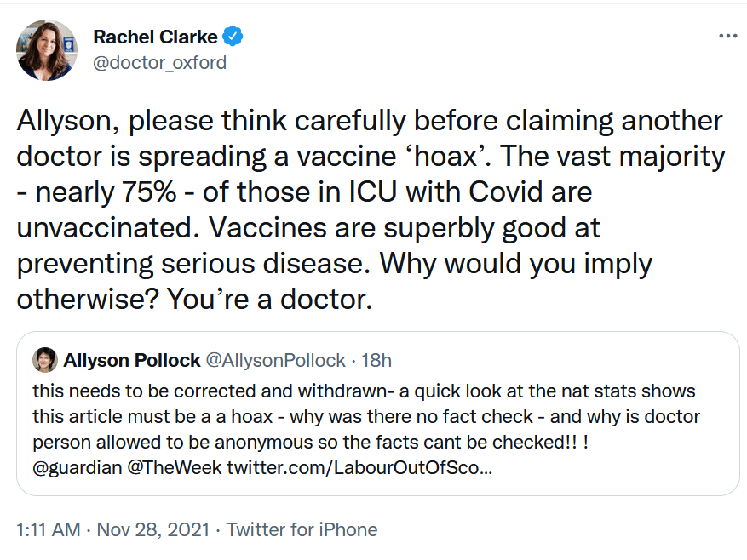747x560 pixels.
Task: Open Rachel Clarke's profile picture
Action: coord(47,50)
